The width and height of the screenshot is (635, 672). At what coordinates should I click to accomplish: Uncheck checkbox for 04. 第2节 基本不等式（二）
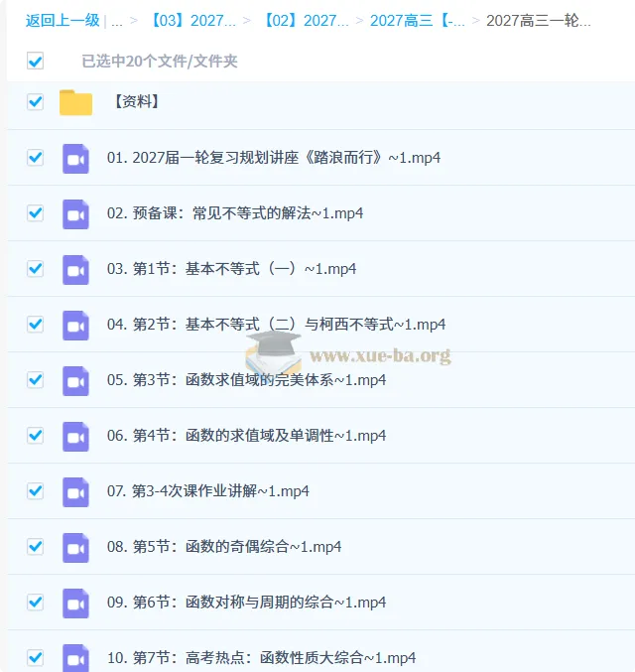pos(35,325)
